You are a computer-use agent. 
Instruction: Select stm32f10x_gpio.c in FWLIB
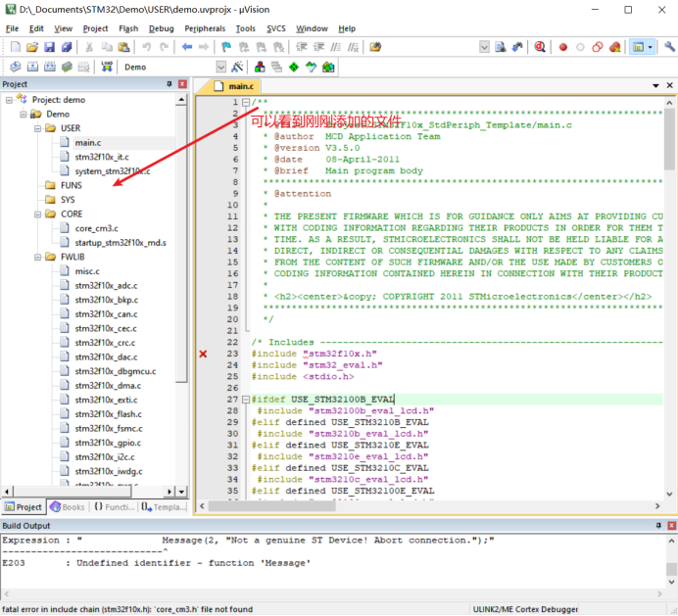tap(108, 443)
